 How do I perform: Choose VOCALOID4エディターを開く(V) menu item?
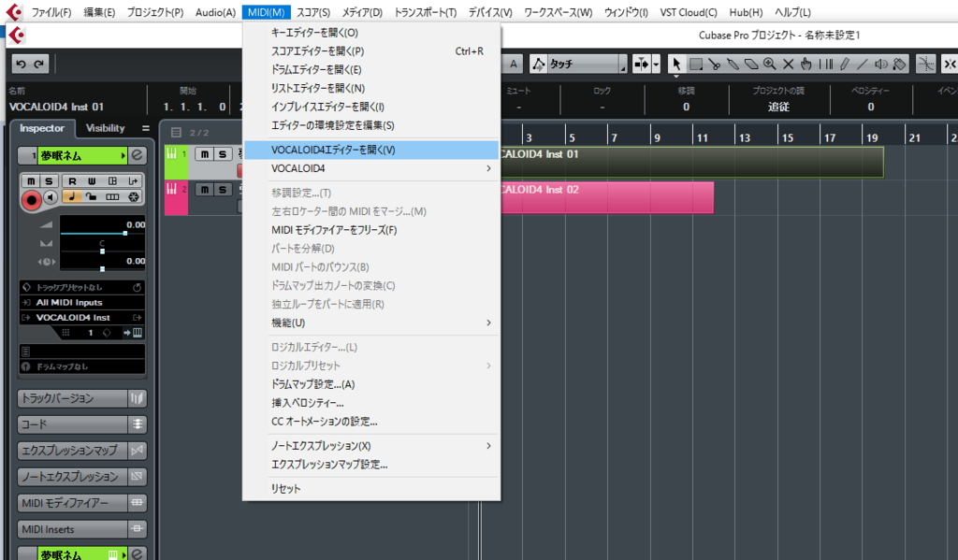coord(371,150)
